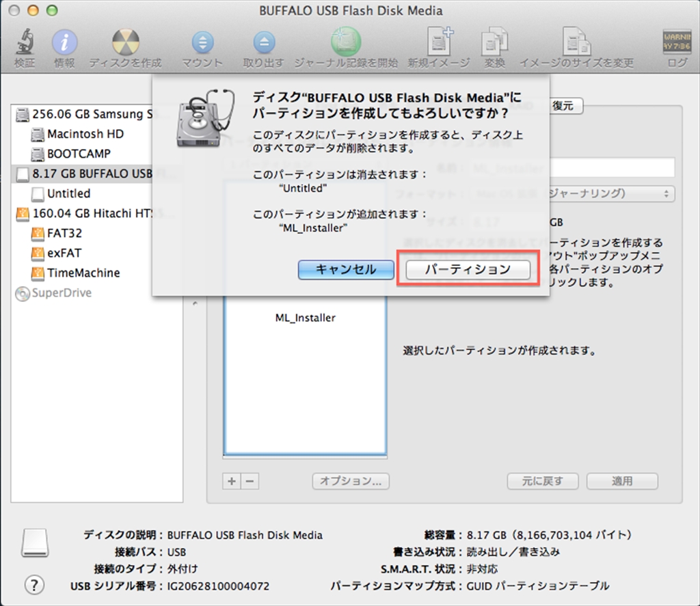Open the ログ (Log) toolbar icon
This screenshot has width=700, height=606.
677,42
